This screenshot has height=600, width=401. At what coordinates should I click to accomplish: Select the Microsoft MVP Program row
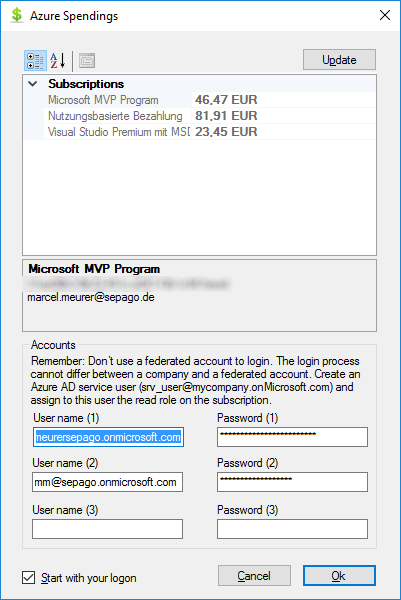pos(199,100)
